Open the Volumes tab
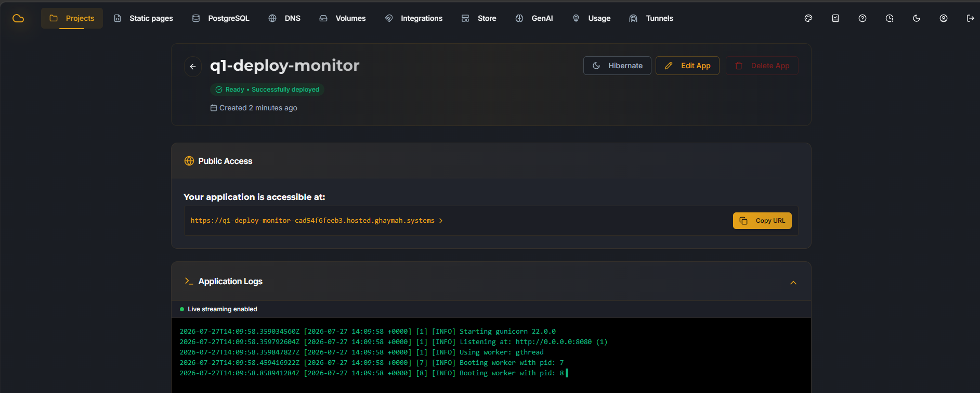Screen dimensions: 980x393 coord(343,18)
